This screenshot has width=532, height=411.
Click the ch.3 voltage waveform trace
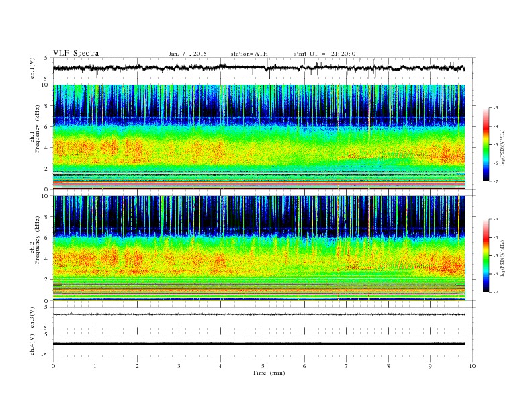(259, 314)
